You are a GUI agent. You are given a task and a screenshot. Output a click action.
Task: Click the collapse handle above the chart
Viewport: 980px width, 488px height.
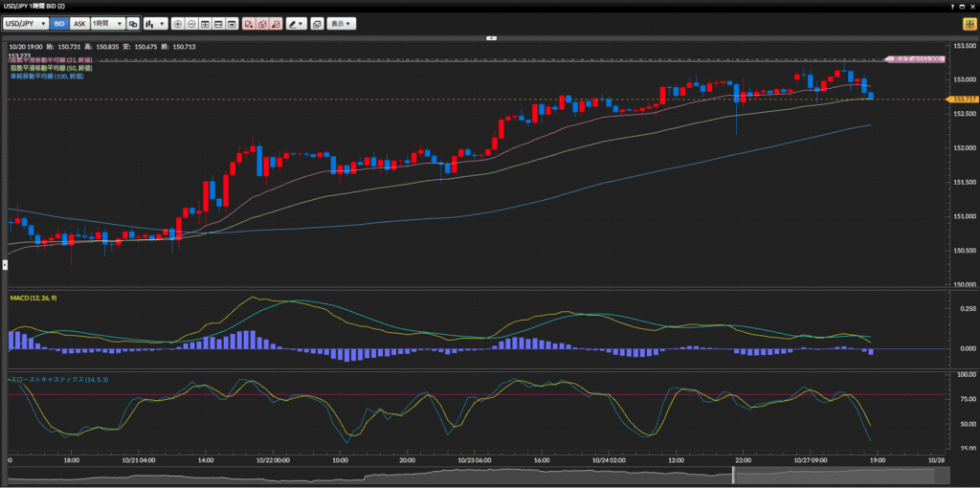[x=490, y=38]
